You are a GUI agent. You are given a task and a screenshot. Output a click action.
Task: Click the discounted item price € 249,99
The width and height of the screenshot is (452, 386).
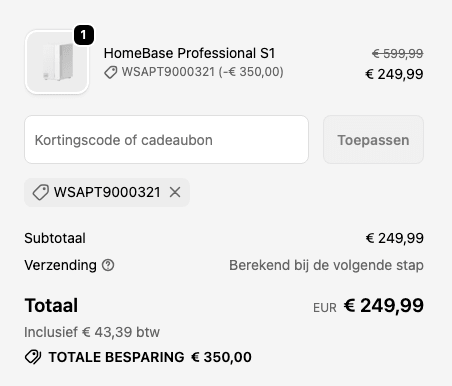pyautogui.click(x=394, y=74)
